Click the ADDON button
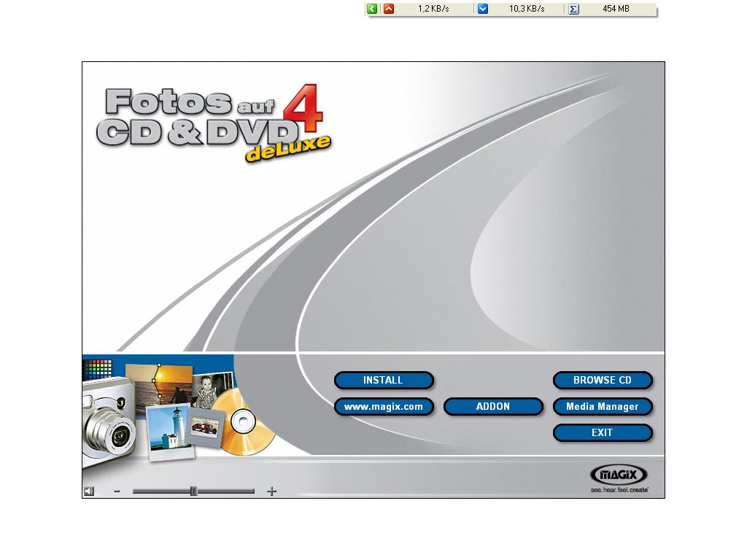Image resolution: width=747 pixels, height=560 pixels. pos(493,407)
